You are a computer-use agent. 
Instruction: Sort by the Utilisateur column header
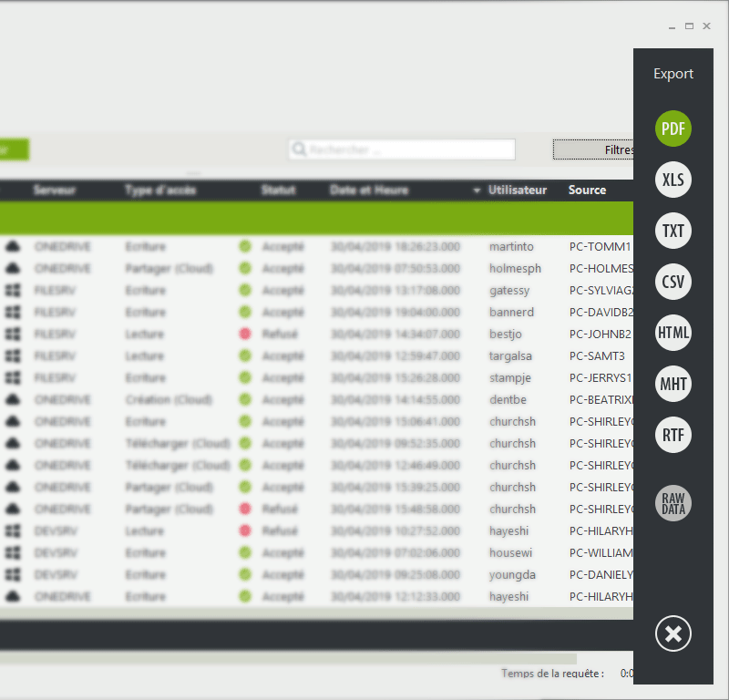click(518, 190)
